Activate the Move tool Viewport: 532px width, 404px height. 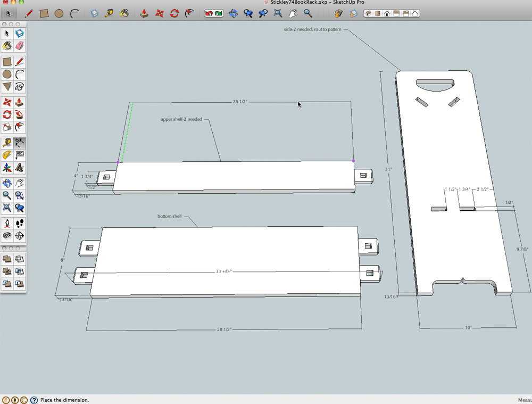(8, 102)
